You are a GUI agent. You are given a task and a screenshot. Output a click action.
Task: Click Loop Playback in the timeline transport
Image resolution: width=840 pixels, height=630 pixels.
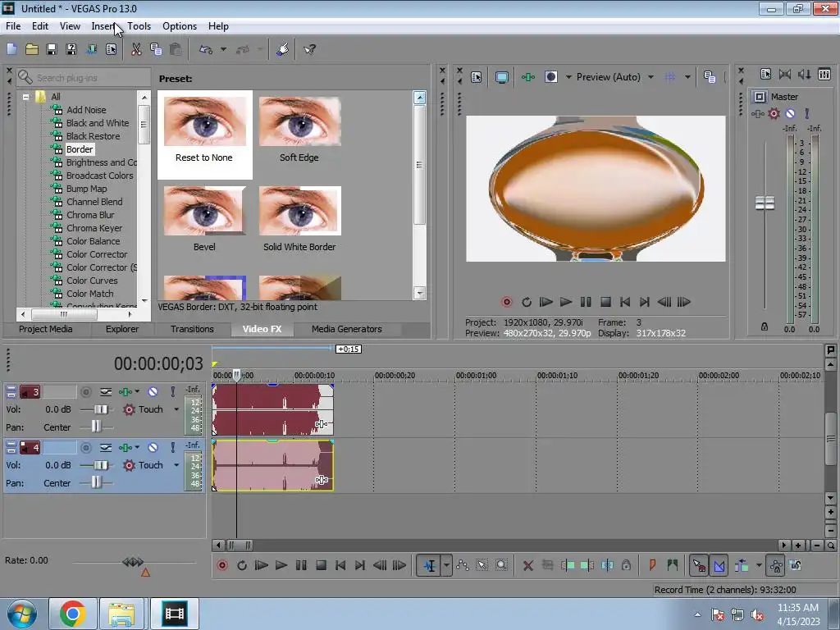[242, 565]
